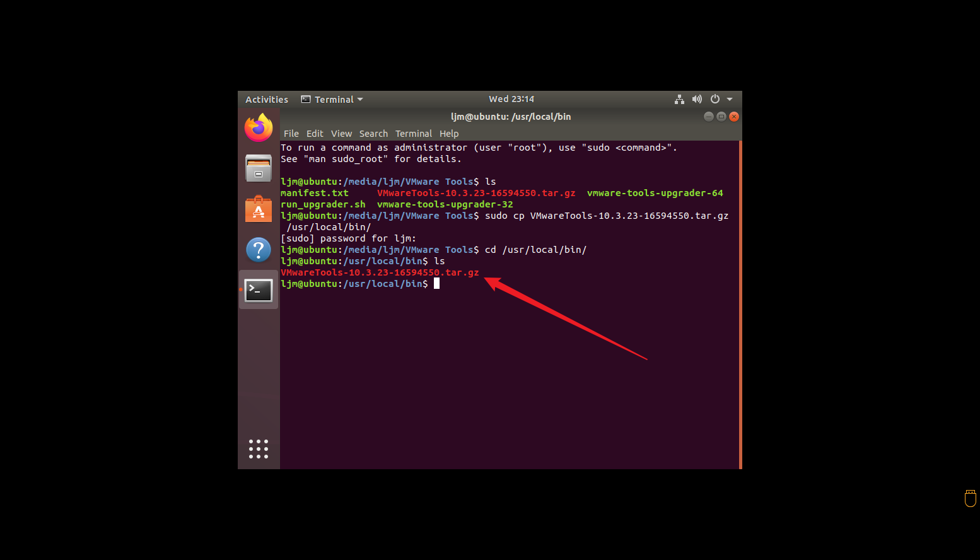
Task: Open the Help menu
Action: [449, 134]
